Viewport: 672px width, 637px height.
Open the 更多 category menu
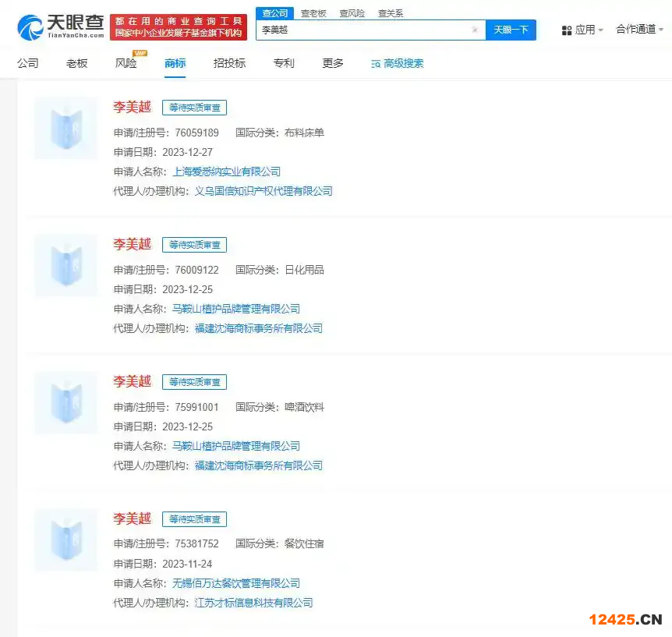click(x=333, y=63)
